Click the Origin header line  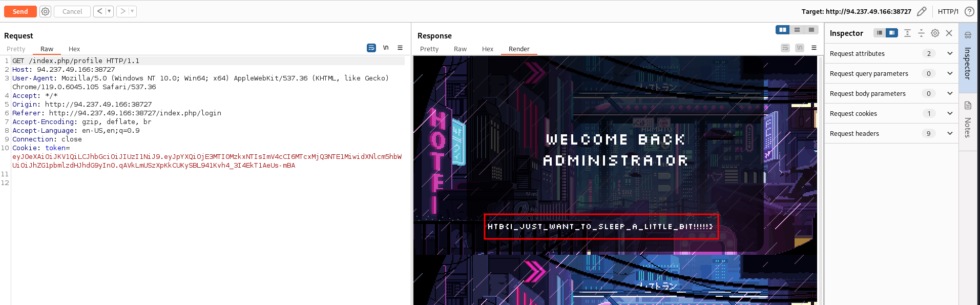pos(82,104)
